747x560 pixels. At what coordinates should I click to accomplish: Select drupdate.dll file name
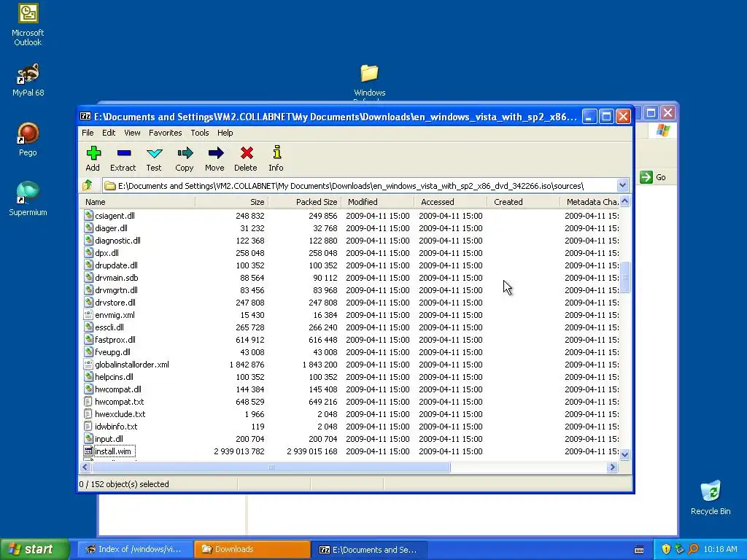[116, 265]
